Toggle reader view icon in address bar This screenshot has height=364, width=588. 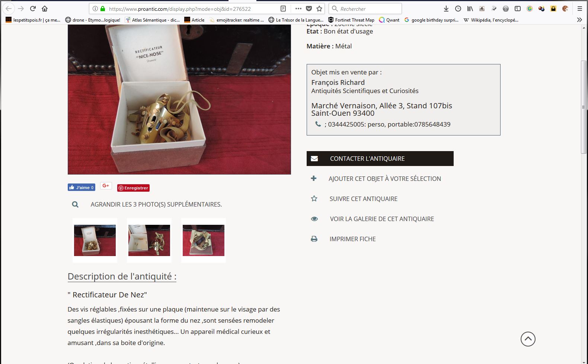[x=283, y=9]
